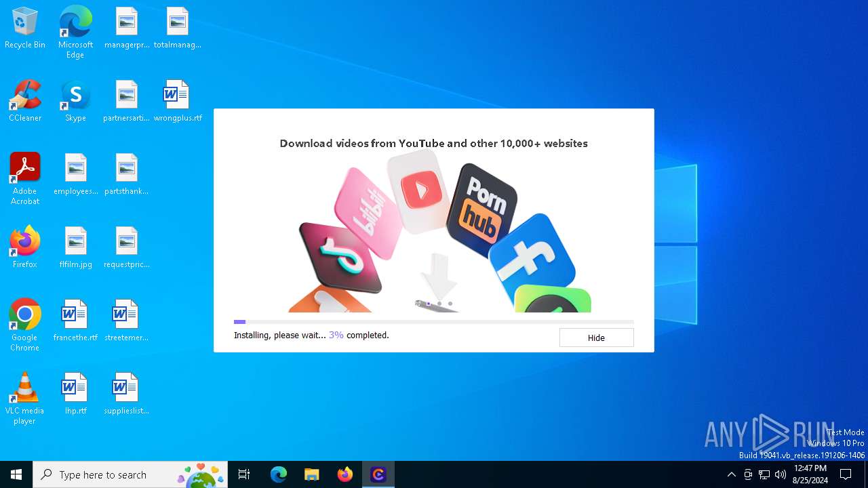Open the Skype desktop shortcut
The image size is (868, 488).
(75, 101)
